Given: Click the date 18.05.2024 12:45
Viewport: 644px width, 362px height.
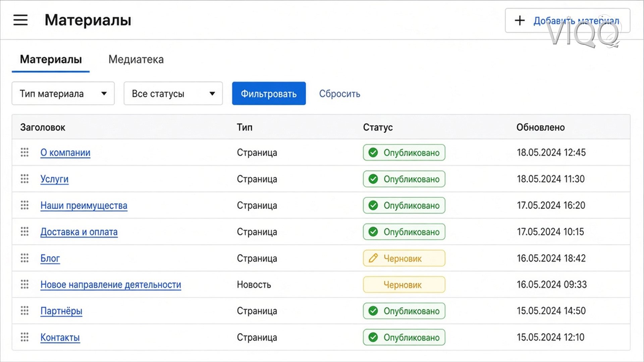Looking at the screenshot, I should tap(551, 153).
